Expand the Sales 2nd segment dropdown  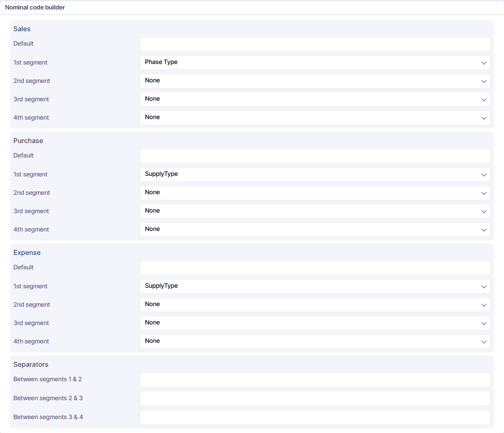[314, 81]
